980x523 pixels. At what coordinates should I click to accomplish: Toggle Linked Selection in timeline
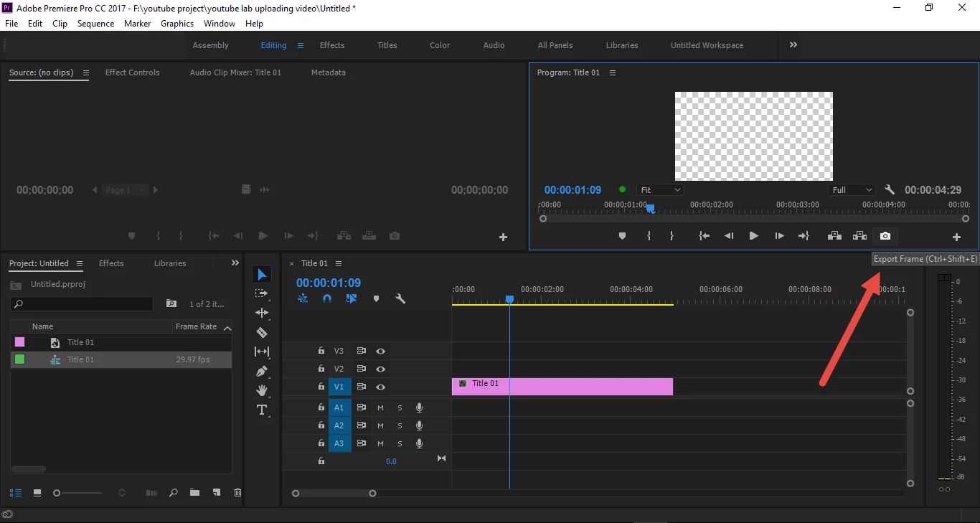352,298
